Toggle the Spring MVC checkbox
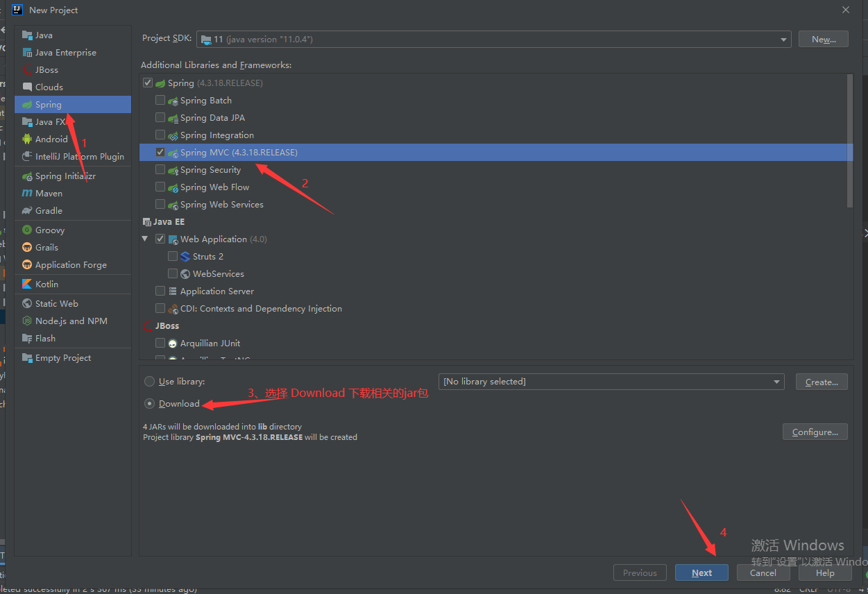 [x=160, y=153]
